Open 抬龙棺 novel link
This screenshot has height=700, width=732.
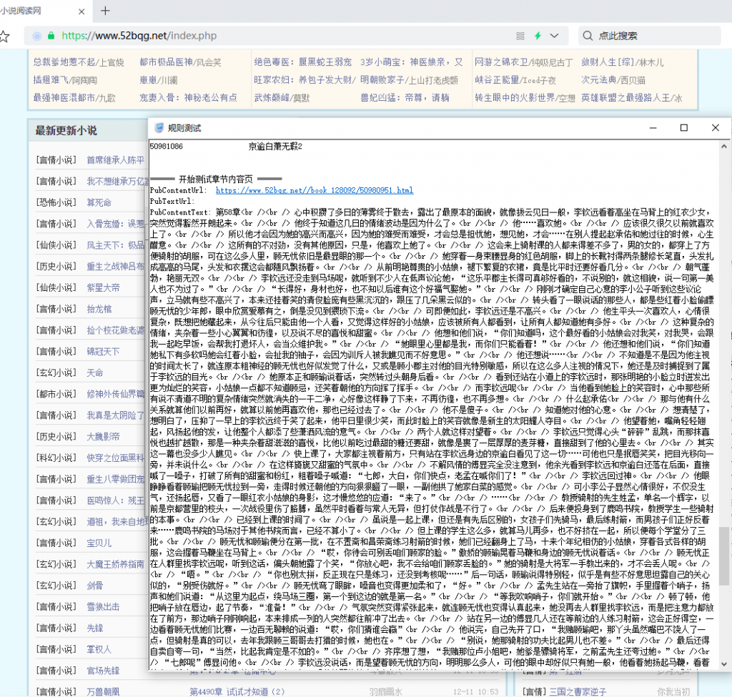[99, 309]
